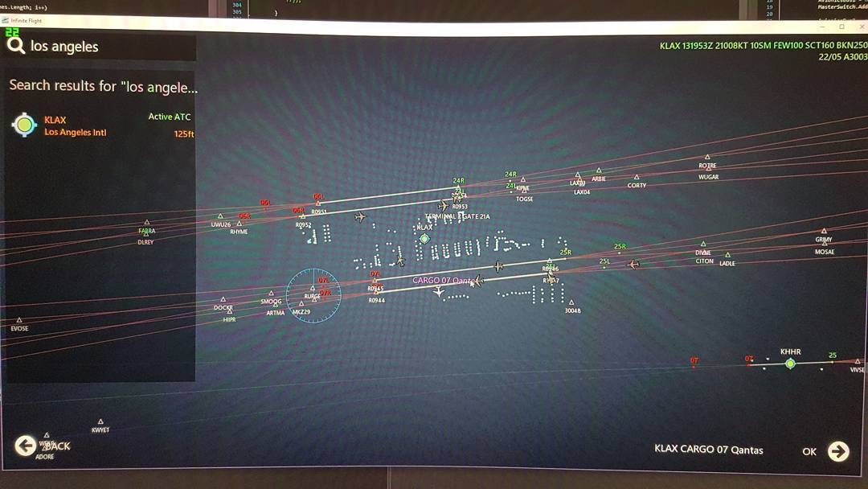Viewport: 868px width, 489px height.
Task: Click the 'KLAX CARGO 07 Qantas' selection text
Action: (709, 449)
